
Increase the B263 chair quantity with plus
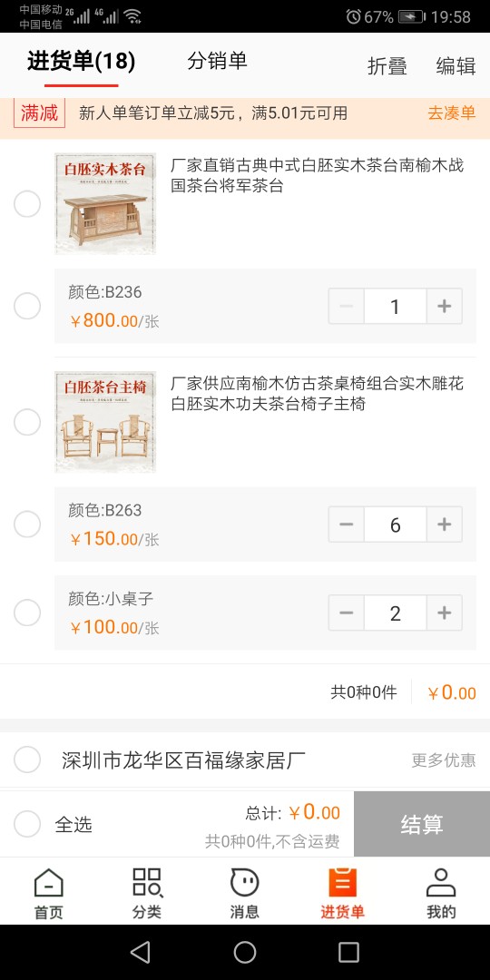point(445,524)
